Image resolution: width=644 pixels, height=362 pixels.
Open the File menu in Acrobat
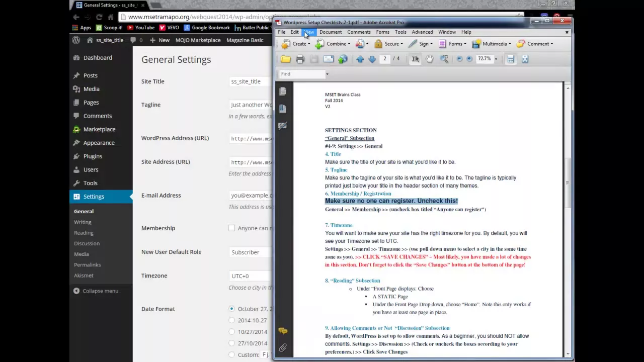[x=282, y=32]
